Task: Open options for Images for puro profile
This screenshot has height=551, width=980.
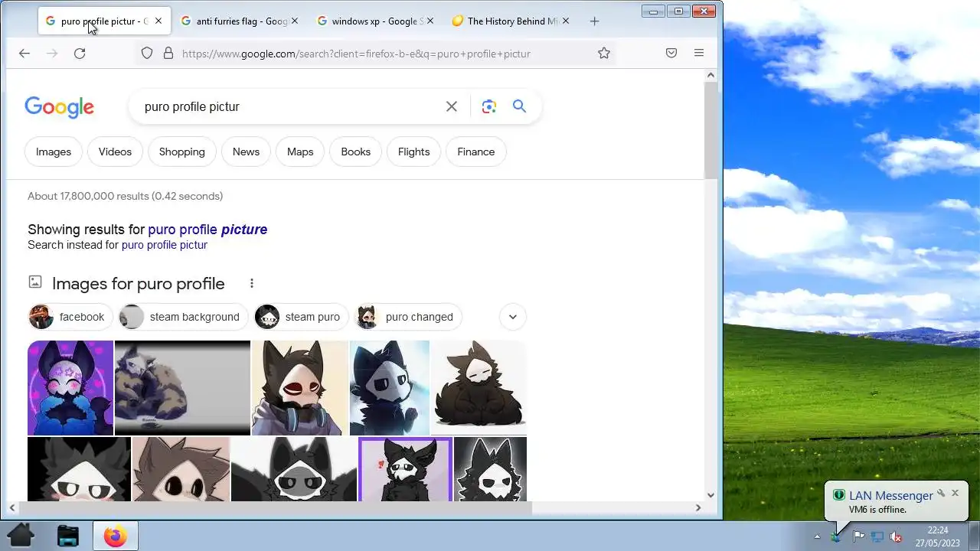Action: click(251, 283)
